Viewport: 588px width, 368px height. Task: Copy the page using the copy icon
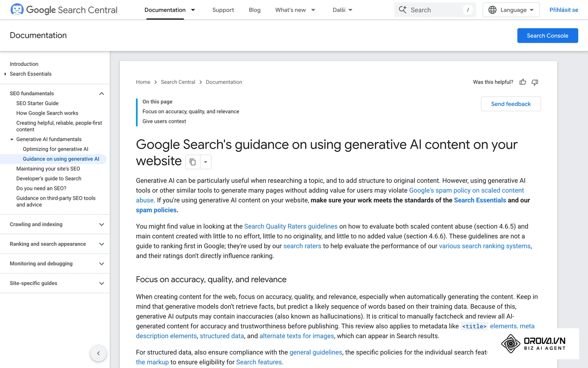pos(193,162)
